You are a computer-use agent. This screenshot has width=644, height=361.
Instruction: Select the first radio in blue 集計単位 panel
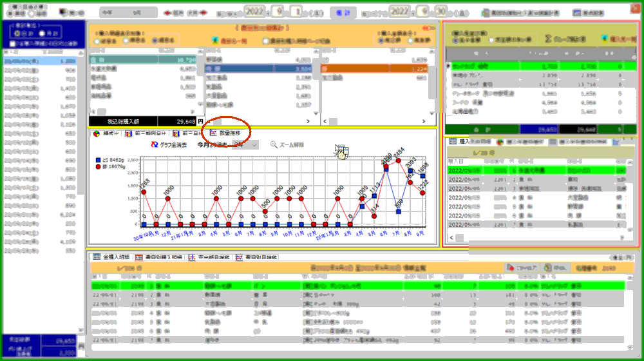pyautogui.click(x=17, y=34)
